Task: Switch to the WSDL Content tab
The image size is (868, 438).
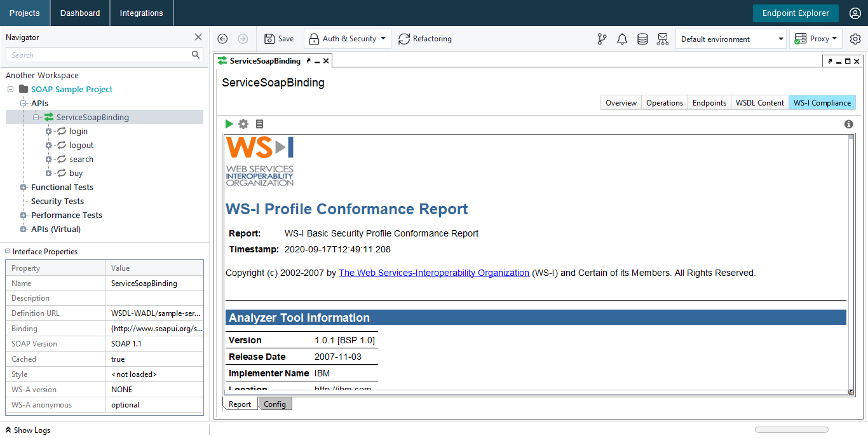Action: coord(759,103)
